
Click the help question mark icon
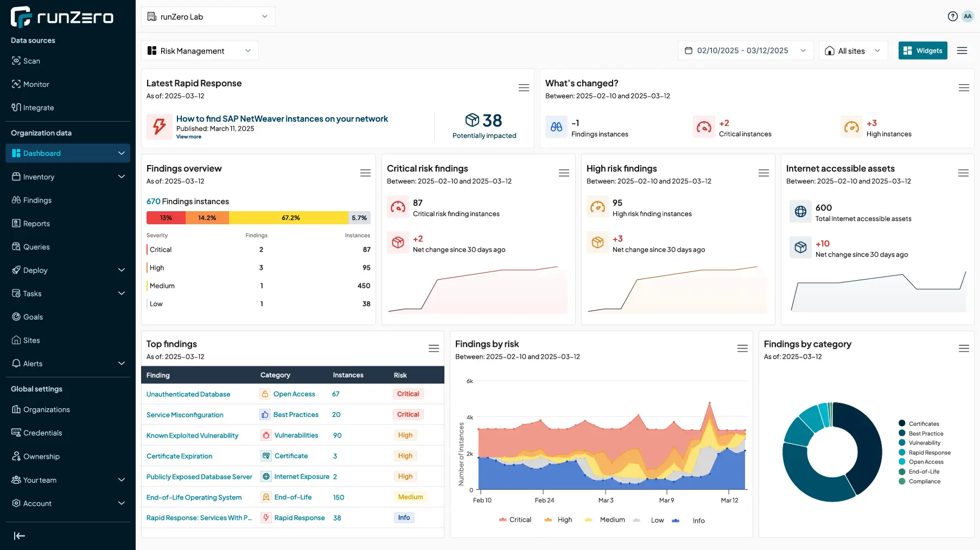[x=952, y=16]
